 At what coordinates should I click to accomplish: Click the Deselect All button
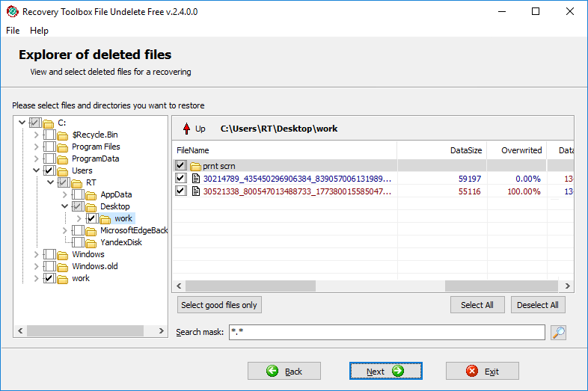tap(538, 305)
